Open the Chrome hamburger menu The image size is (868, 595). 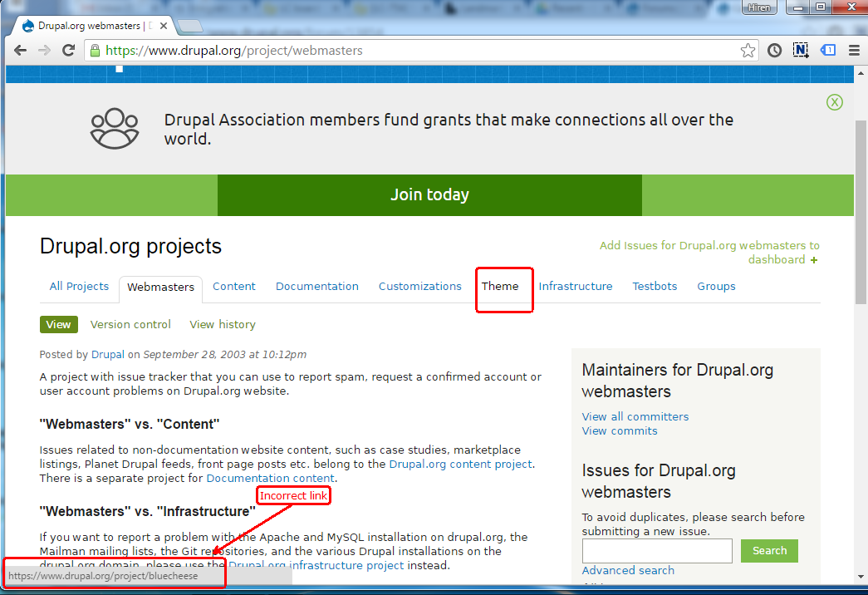tap(854, 51)
